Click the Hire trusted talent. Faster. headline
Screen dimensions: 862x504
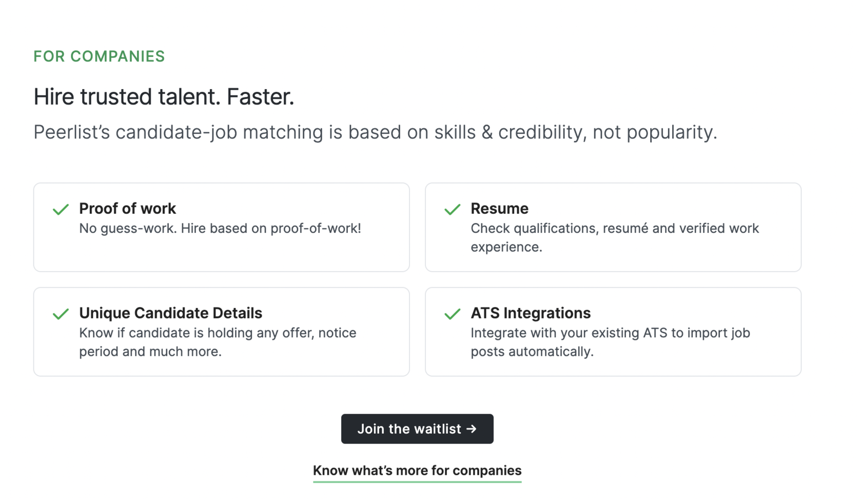[x=164, y=97]
